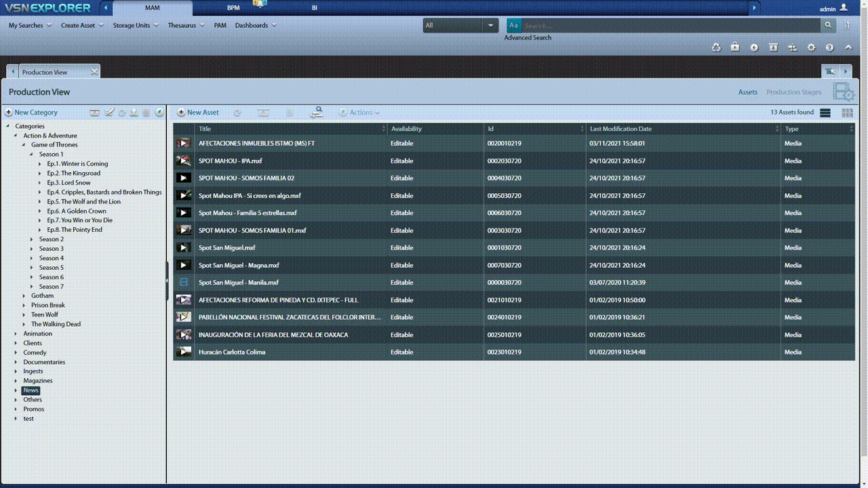
Task: Switch to the BPM module tab
Action: 233,8
